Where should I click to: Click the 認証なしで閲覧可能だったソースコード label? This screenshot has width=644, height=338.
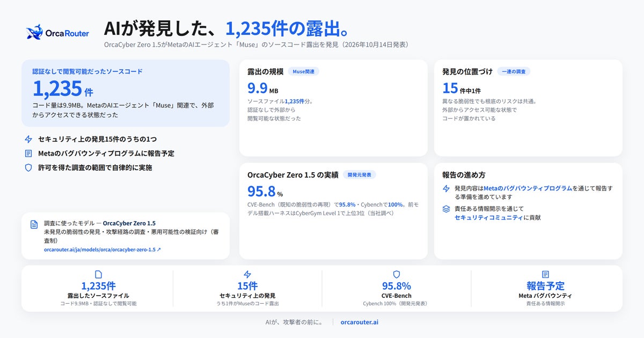[x=87, y=71]
